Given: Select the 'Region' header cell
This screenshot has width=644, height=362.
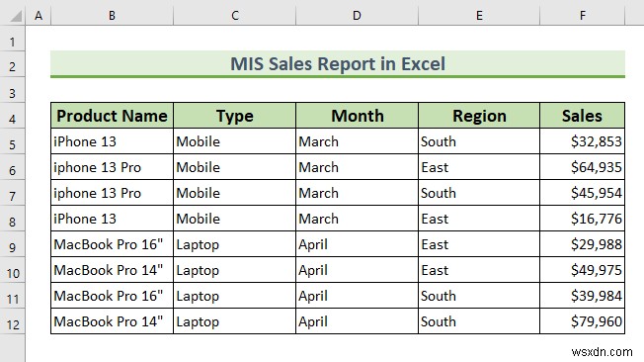Looking at the screenshot, I should (479, 116).
